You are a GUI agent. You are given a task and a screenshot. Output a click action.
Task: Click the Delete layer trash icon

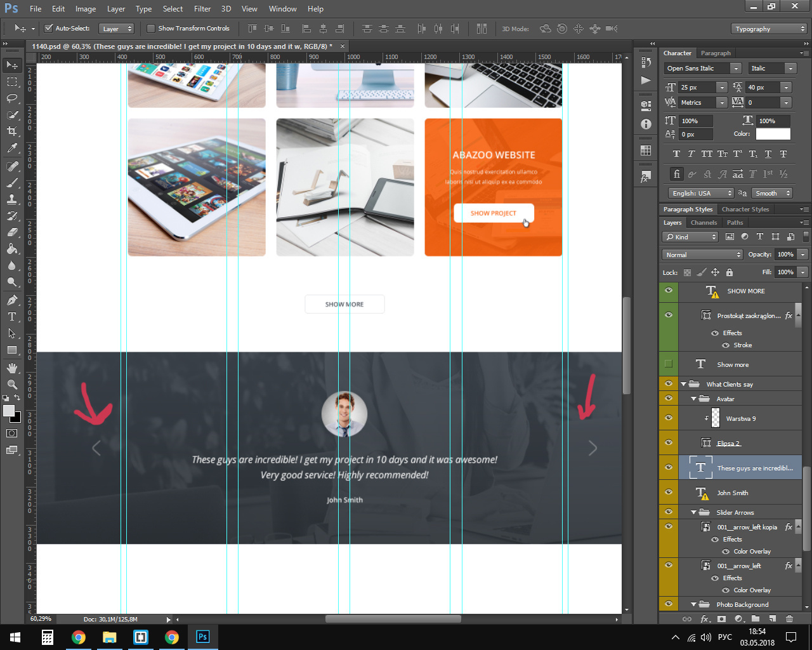[789, 619]
